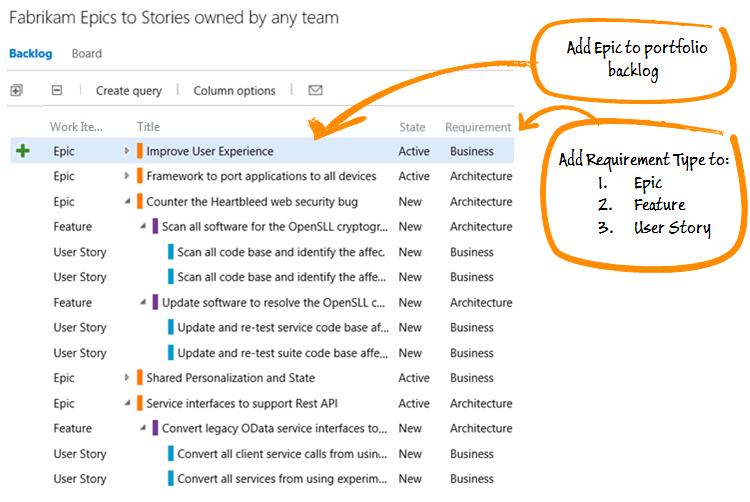Switch to the Board tab

(87, 54)
